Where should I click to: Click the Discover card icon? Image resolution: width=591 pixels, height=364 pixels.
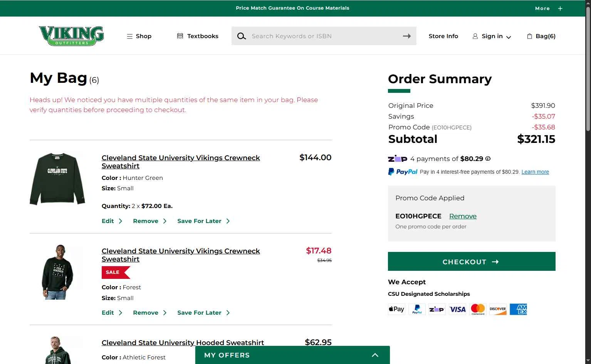tap(498, 309)
